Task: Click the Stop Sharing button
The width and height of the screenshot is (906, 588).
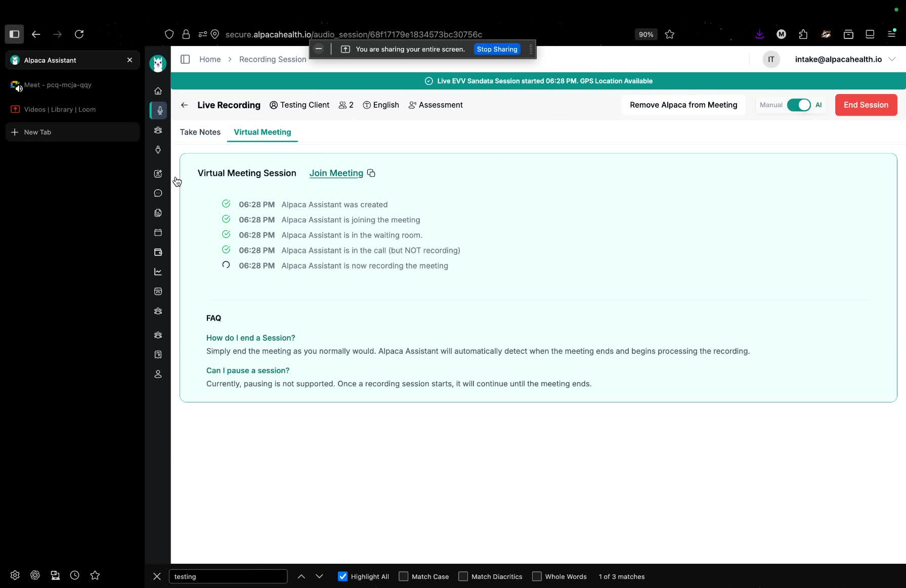Action: tap(497, 49)
